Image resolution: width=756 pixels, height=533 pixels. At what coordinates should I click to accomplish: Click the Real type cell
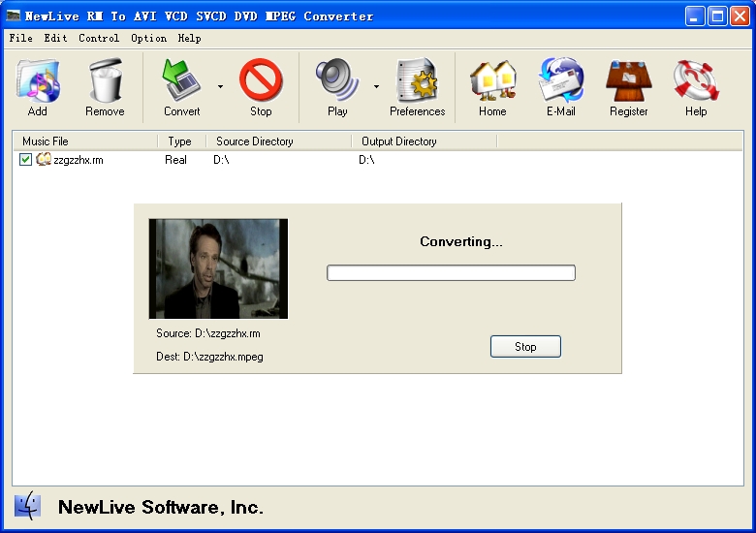point(176,160)
